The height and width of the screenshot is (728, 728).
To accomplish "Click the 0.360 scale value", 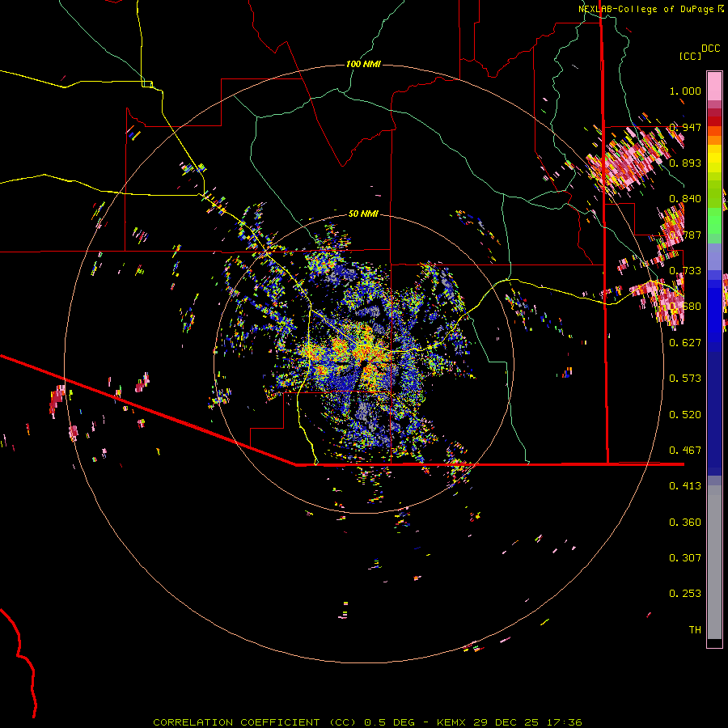I will pyautogui.click(x=685, y=523).
